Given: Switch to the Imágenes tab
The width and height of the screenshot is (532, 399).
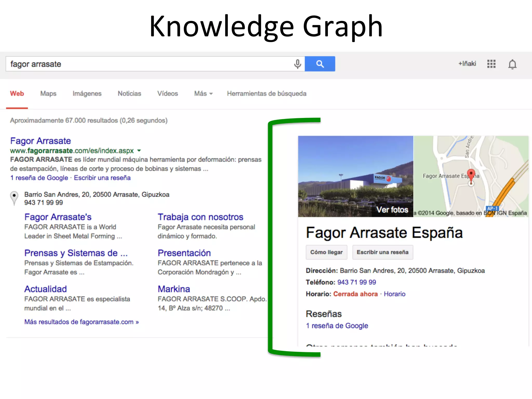Looking at the screenshot, I should click(x=87, y=94).
